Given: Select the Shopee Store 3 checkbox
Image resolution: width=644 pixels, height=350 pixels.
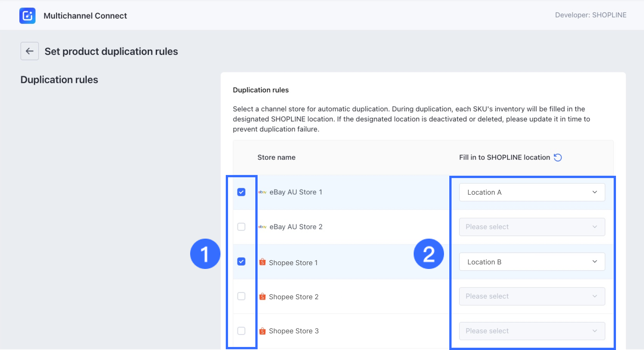Looking at the screenshot, I should [241, 331].
